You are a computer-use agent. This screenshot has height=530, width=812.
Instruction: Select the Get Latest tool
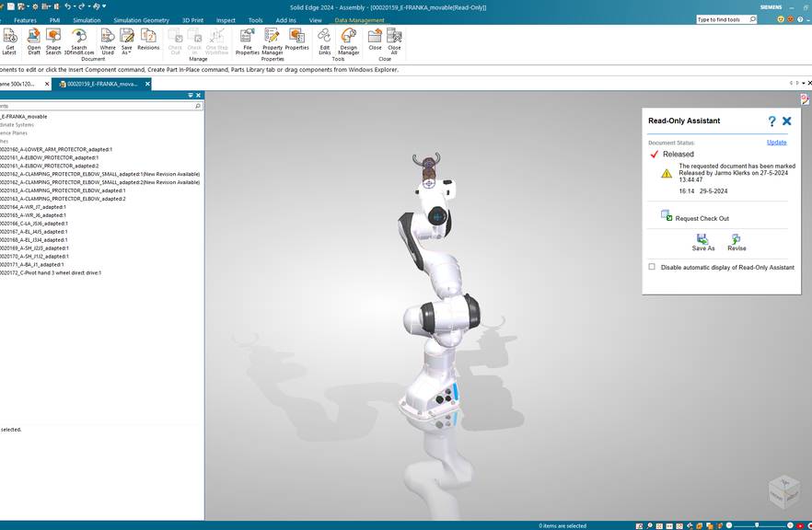[x=9, y=39]
